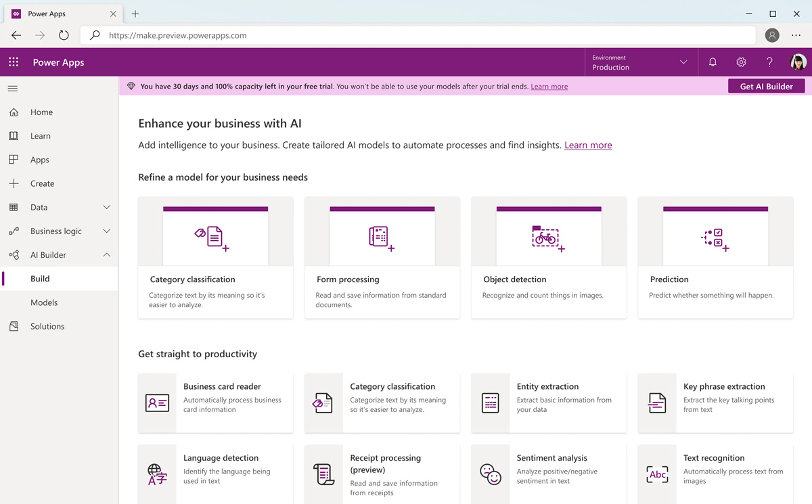812x504 pixels.
Task: Click the Text recognition title
Action: (x=714, y=457)
